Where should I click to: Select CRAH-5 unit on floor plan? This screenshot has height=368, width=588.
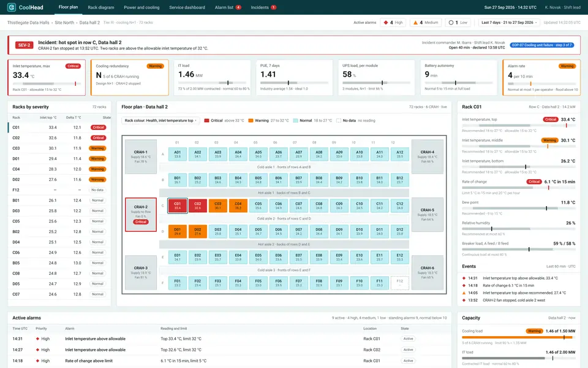[427, 215]
